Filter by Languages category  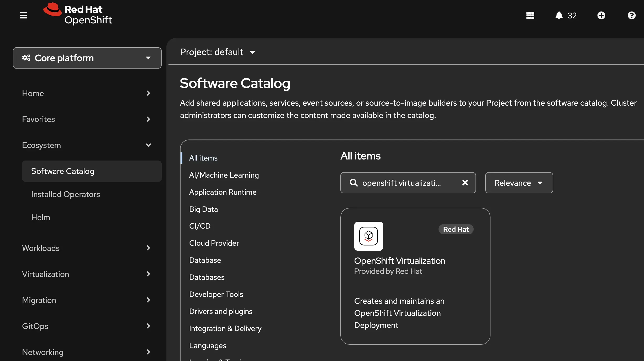(x=208, y=345)
